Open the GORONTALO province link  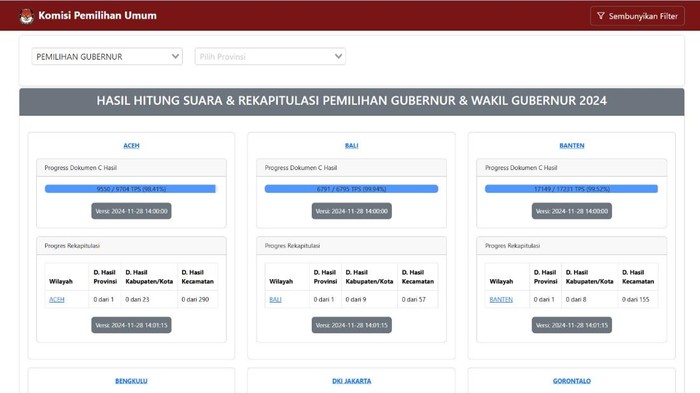coord(572,381)
